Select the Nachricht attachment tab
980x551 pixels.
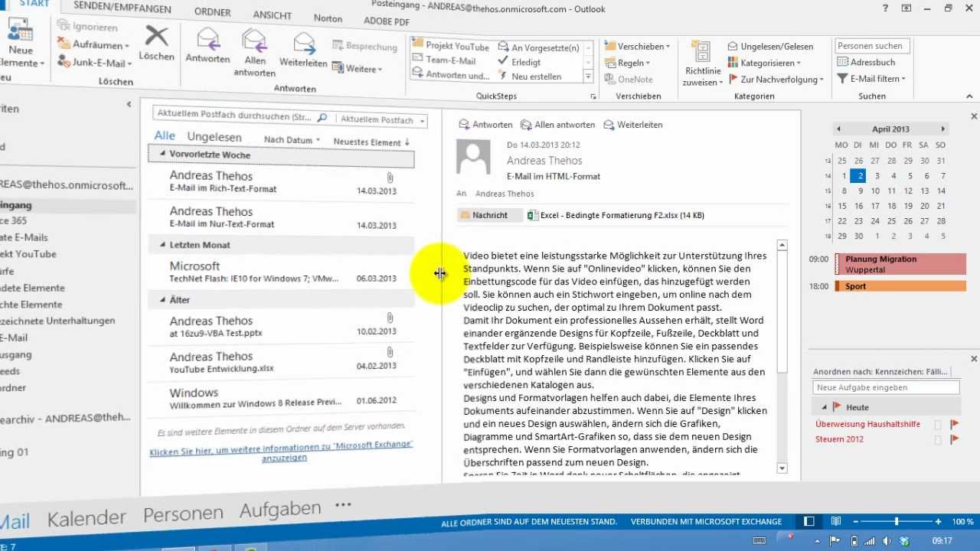point(490,216)
